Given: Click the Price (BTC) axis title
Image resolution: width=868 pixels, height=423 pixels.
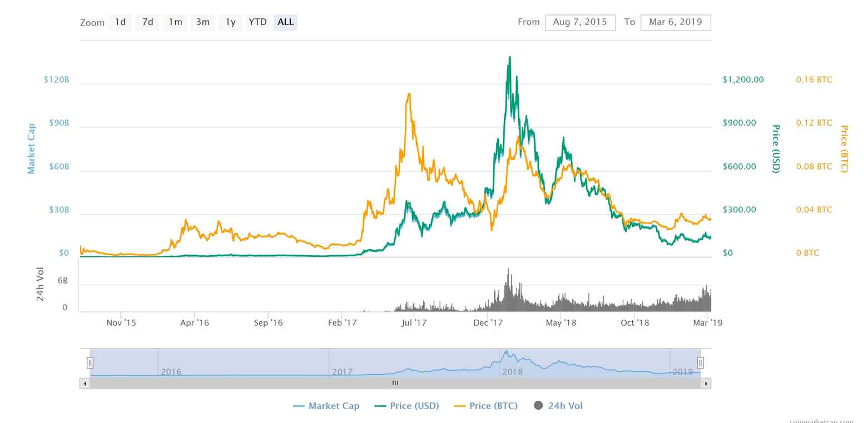Looking at the screenshot, I should pos(844,148).
